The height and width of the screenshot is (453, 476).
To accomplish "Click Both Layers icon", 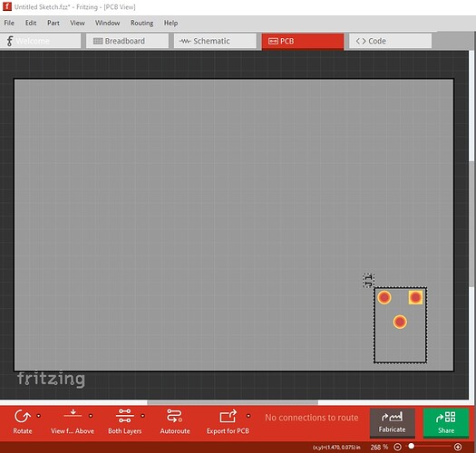I will click(x=125, y=416).
